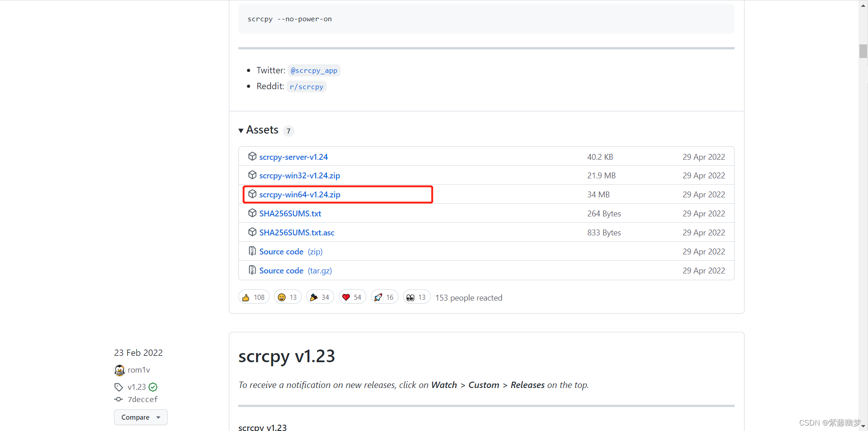Click the '21.9 MB' size value

click(x=602, y=176)
